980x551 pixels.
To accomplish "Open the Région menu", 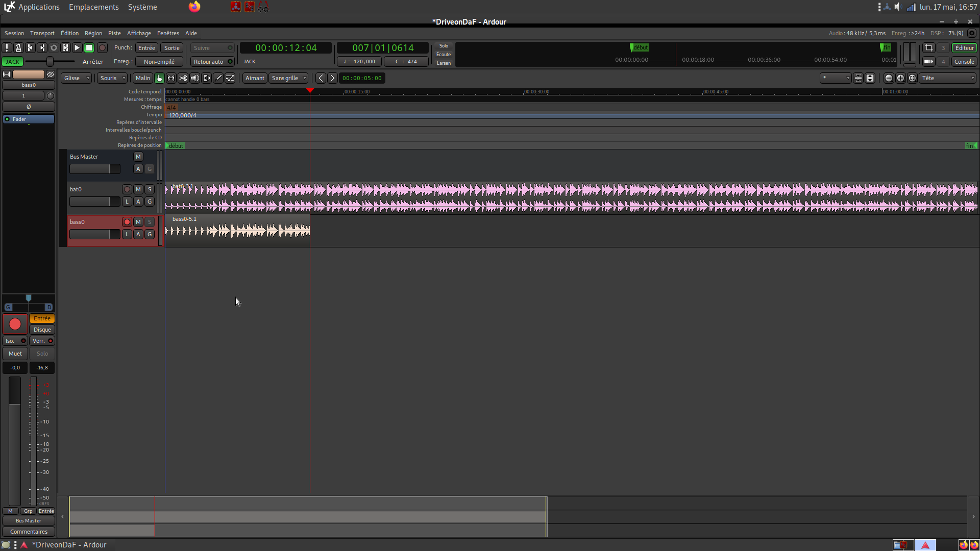I will (x=93, y=33).
